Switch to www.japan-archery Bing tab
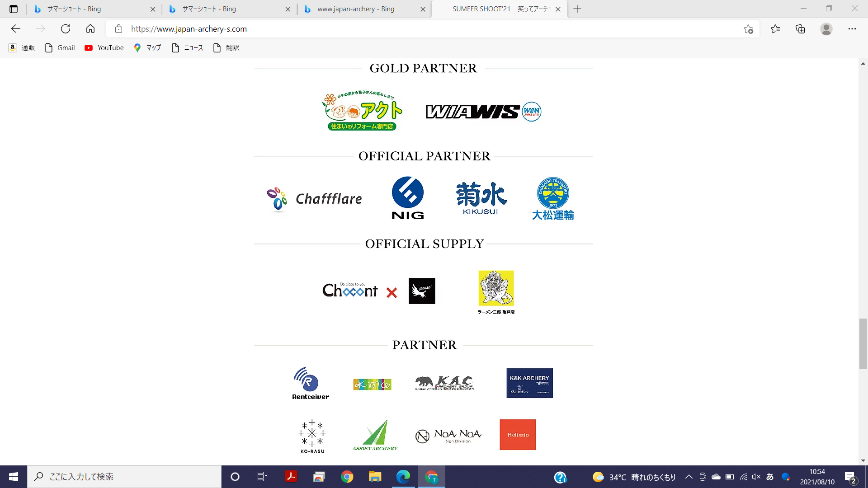This screenshot has height=488, width=868. (x=355, y=9)
